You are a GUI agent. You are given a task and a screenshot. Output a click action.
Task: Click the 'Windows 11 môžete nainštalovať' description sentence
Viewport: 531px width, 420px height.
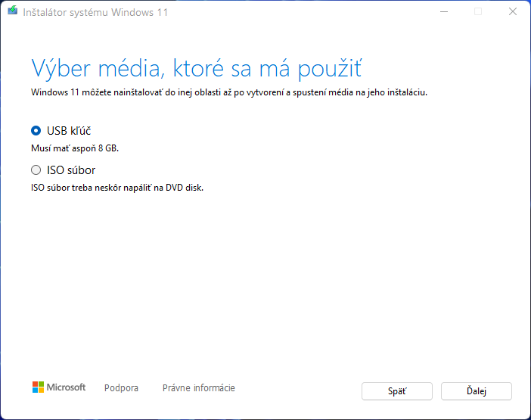point(229,92)
